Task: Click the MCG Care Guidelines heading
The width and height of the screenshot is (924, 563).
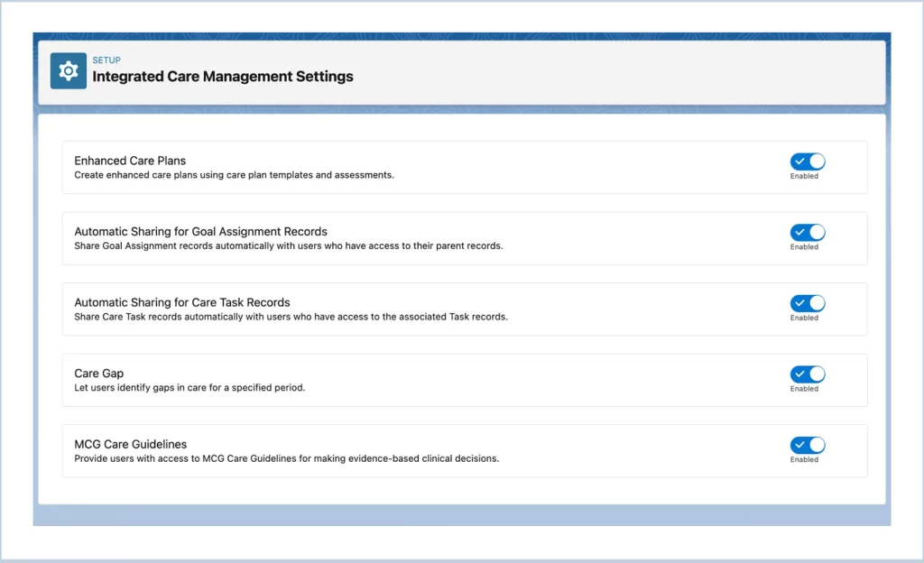Action: [130, 444]
